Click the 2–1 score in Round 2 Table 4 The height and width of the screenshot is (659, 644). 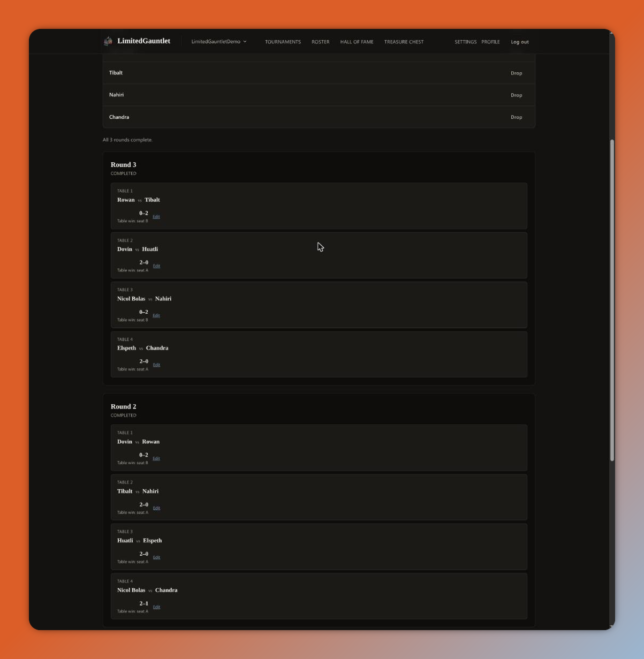[x=144, y=603]
